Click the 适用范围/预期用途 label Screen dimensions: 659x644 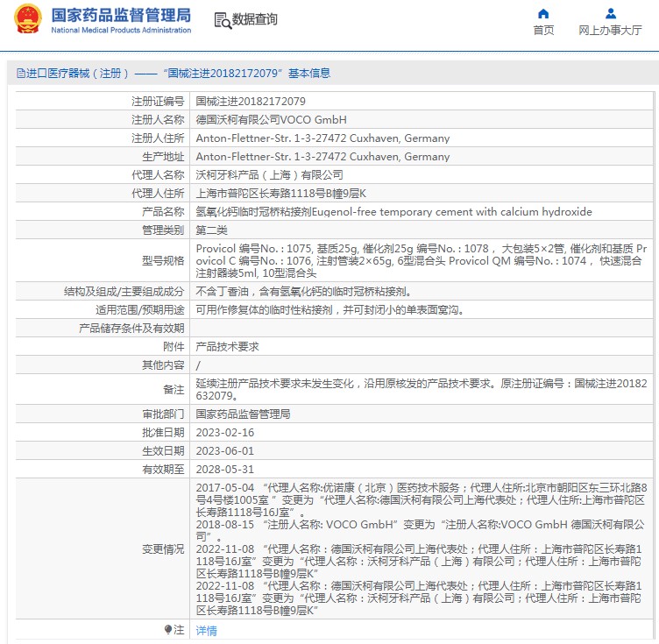(140, 310)
